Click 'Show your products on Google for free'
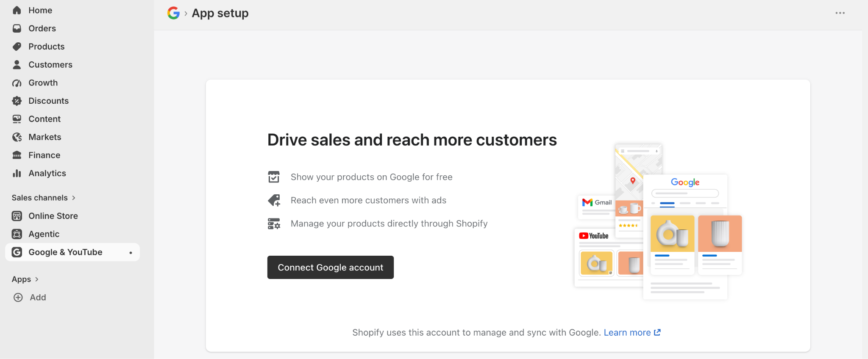This screenshot has width=868, height=359. 372,177
